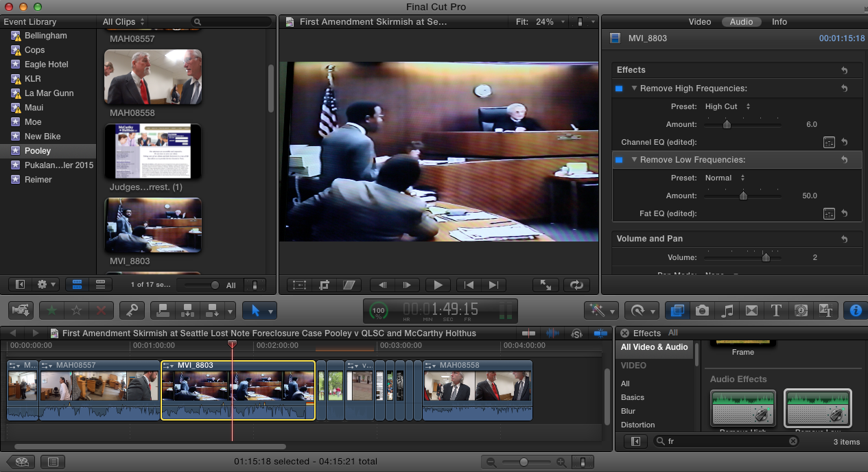Select Blur category in Effects browser
Screen dimensions: 868x472
tap(628, 411)
